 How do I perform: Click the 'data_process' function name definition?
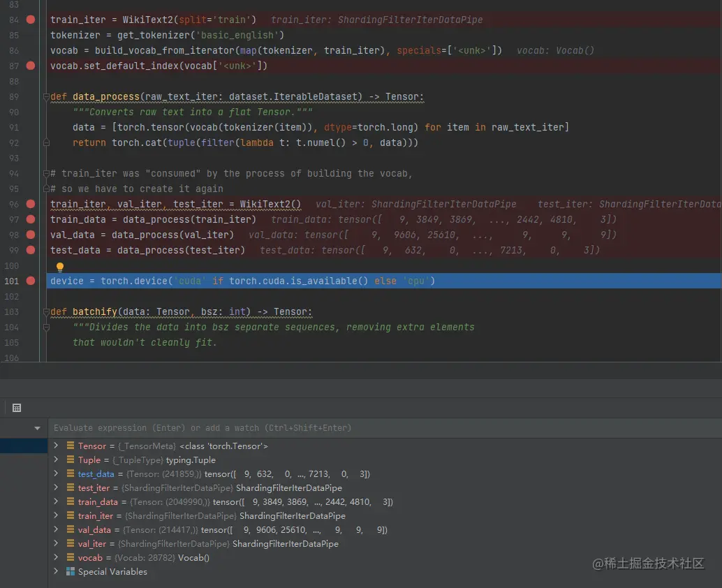[x=106, y=96]
